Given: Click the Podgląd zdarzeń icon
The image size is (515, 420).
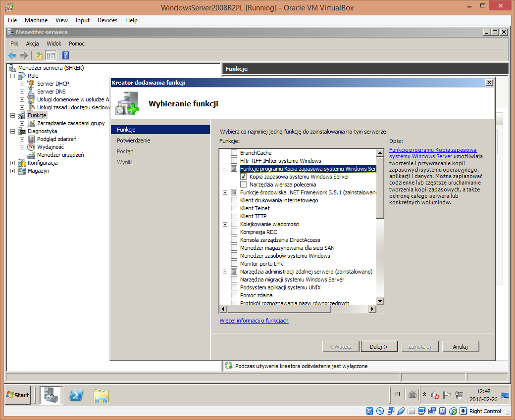Looking at the screenshot, I should point(31,139).
